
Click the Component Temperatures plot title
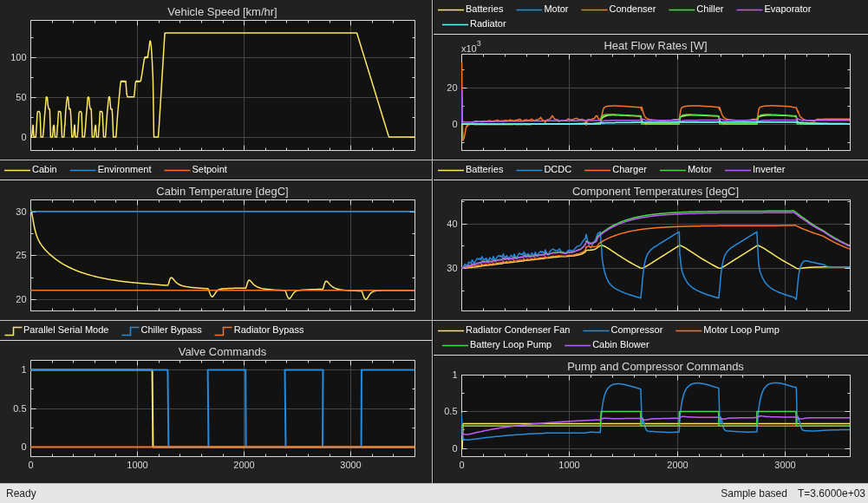(656, 192)
